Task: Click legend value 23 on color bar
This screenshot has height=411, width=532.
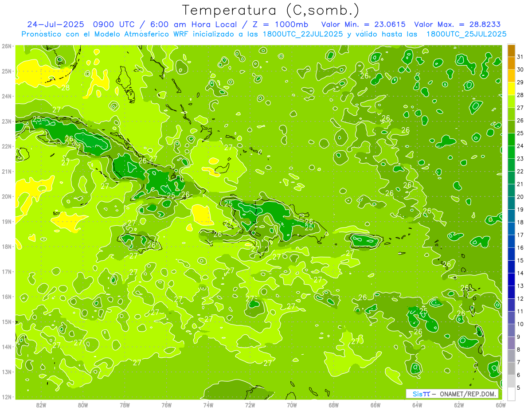Action: click(x=520, y=159)
